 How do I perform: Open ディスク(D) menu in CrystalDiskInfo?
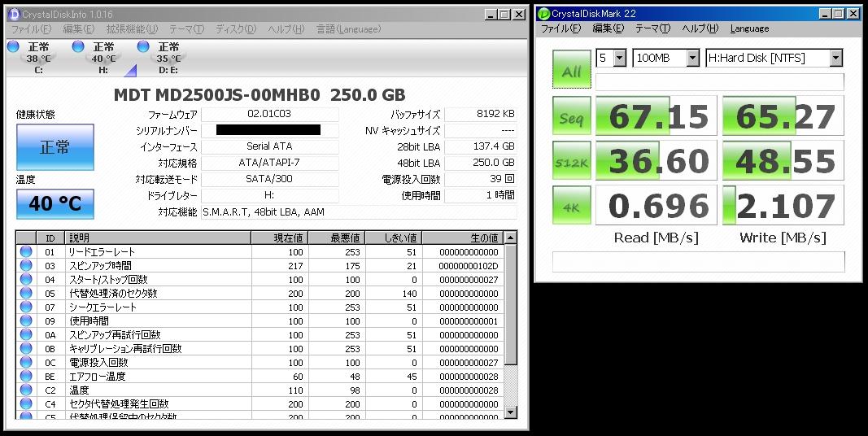[x=235, y=28]
